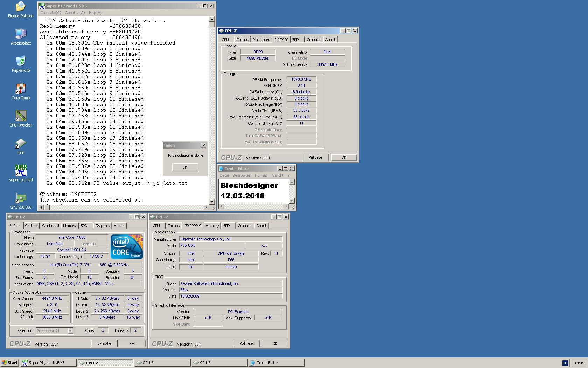588x368 pixels.
Task: Open the Caches tab in Memory CPU-Z window
Action: pyautogui.click(x=242, y=40)
